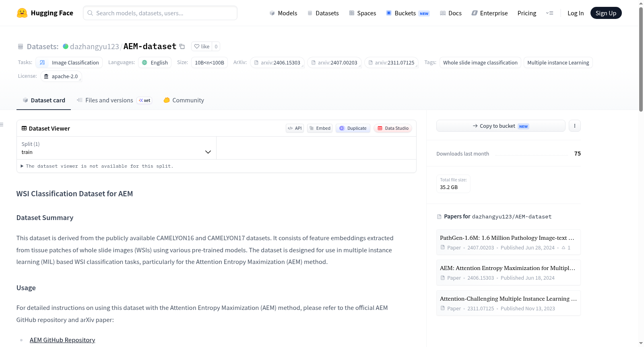The width and height of the screenshot is (644, 347).
Task: Click Copy to bucket button
Action: coord(501,126)
